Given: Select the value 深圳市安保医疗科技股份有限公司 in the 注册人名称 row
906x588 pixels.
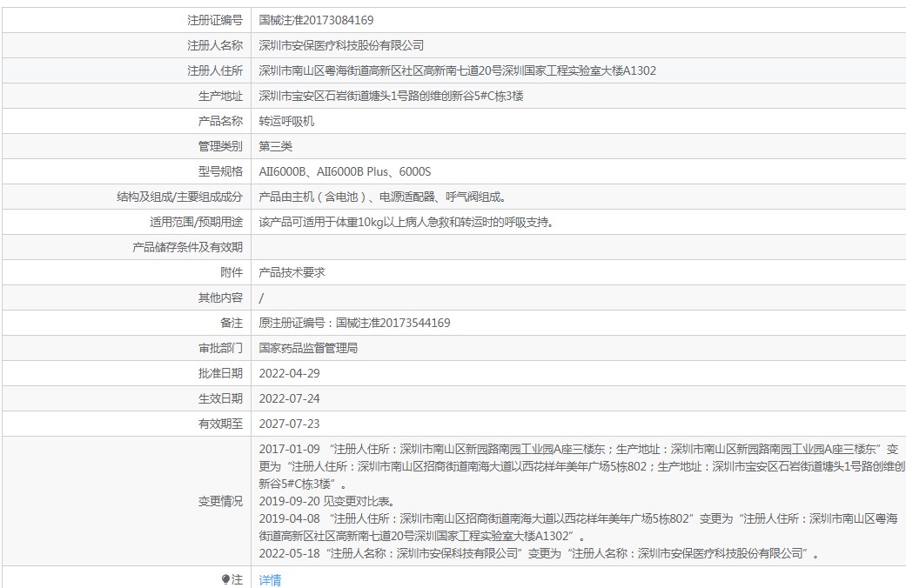Looking at the screenshot, I should coord(341,45).
